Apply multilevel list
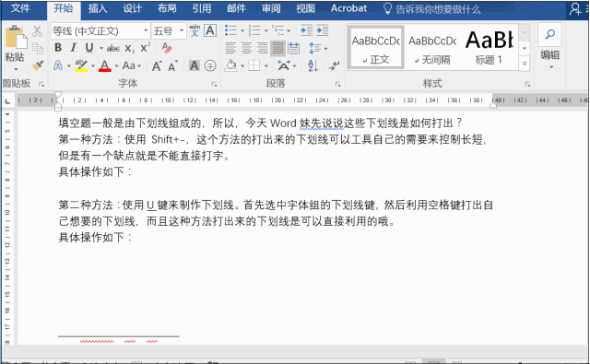This screenshot has width=590, height=364. tap(277, 30)
